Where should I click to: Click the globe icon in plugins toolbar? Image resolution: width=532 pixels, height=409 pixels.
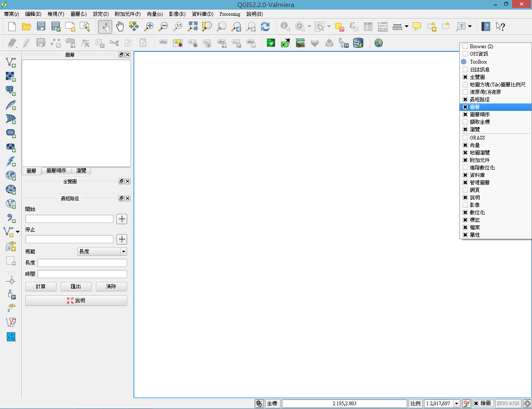tap(378, 43)
